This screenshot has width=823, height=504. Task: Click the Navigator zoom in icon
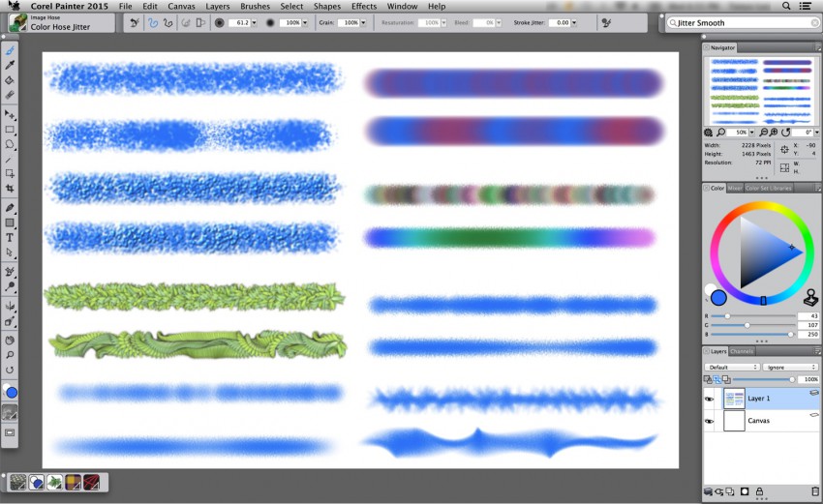(774, 133)
